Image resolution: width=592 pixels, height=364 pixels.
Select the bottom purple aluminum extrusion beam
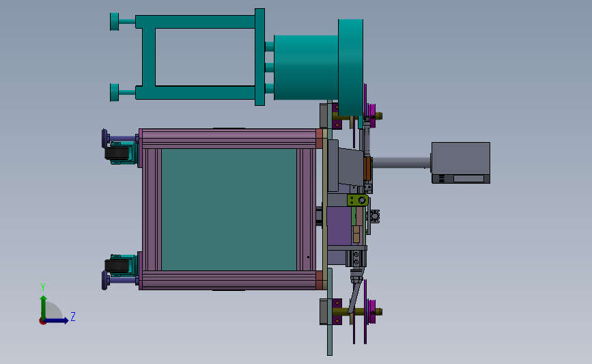[x=229, y=280]
